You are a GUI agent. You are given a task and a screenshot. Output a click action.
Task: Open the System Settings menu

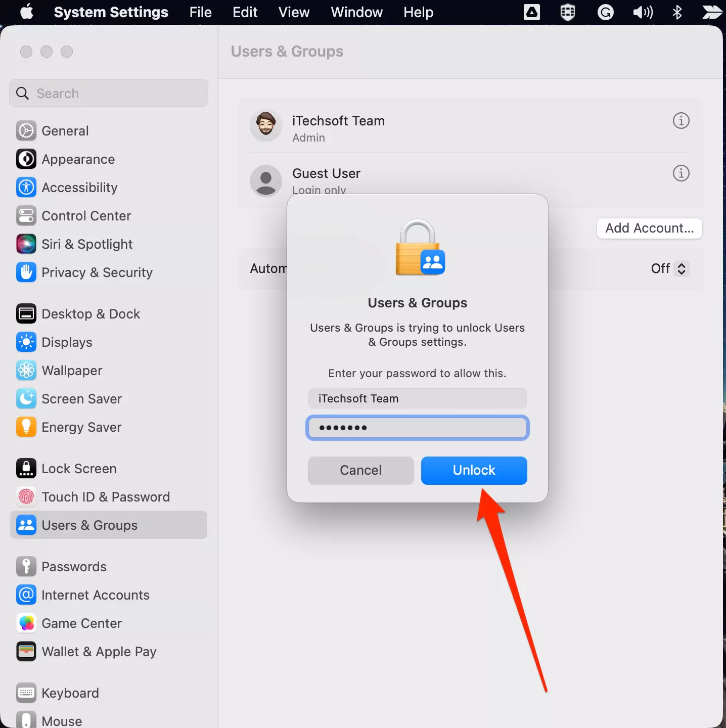pos(111,12)
